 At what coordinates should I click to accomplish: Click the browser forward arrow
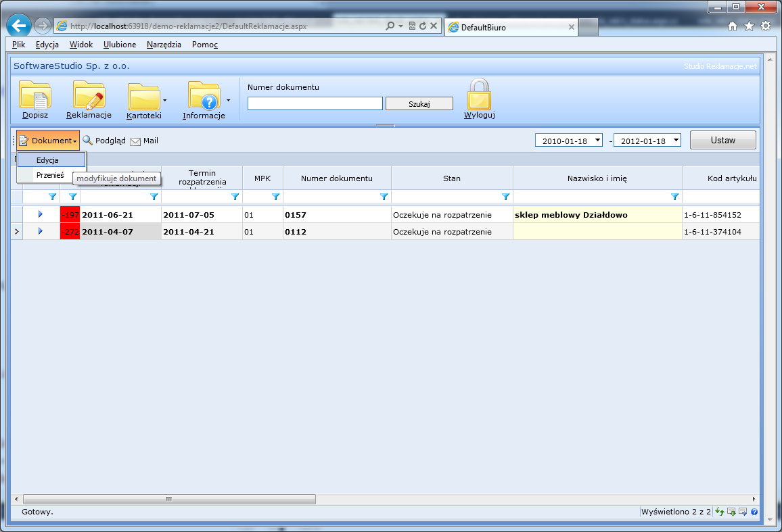point(43,26)
